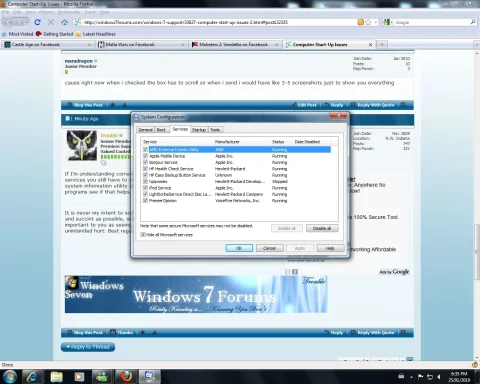This screenshot has width=480, height=384.
Task: Open the Boot tab in System Configuration
Action: (161, 130)
